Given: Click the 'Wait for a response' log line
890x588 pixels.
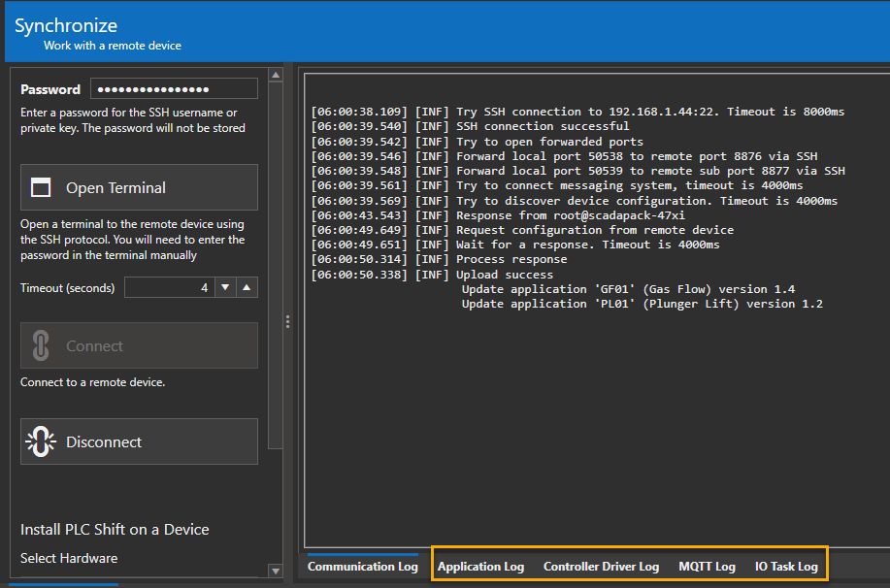Looking at the screenshot, I should tap(515, 245).
